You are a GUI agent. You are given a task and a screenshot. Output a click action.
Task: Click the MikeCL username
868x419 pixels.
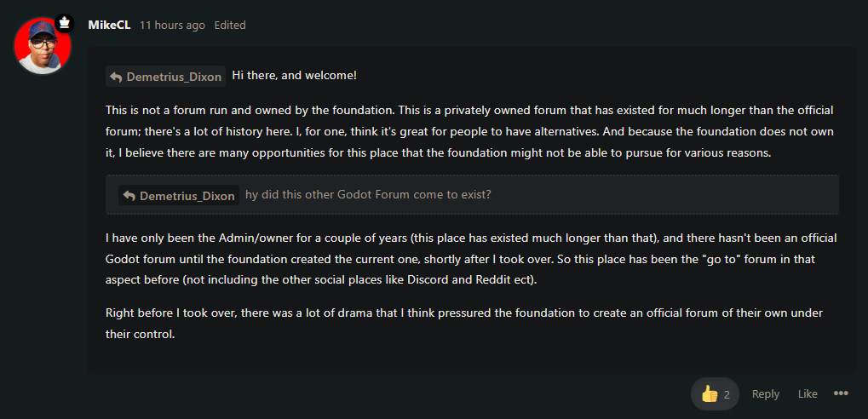[x=109, y=25]
